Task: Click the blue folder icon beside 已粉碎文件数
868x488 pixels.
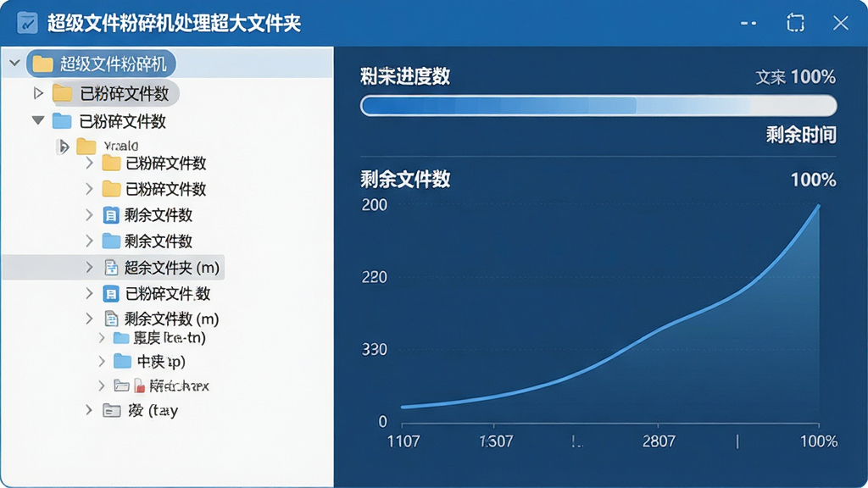Action: (62, 121)
